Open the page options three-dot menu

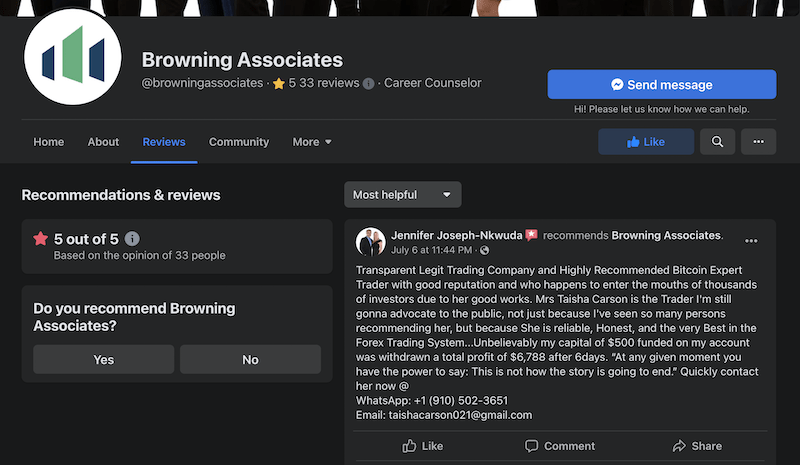click(x=758, y=141)
